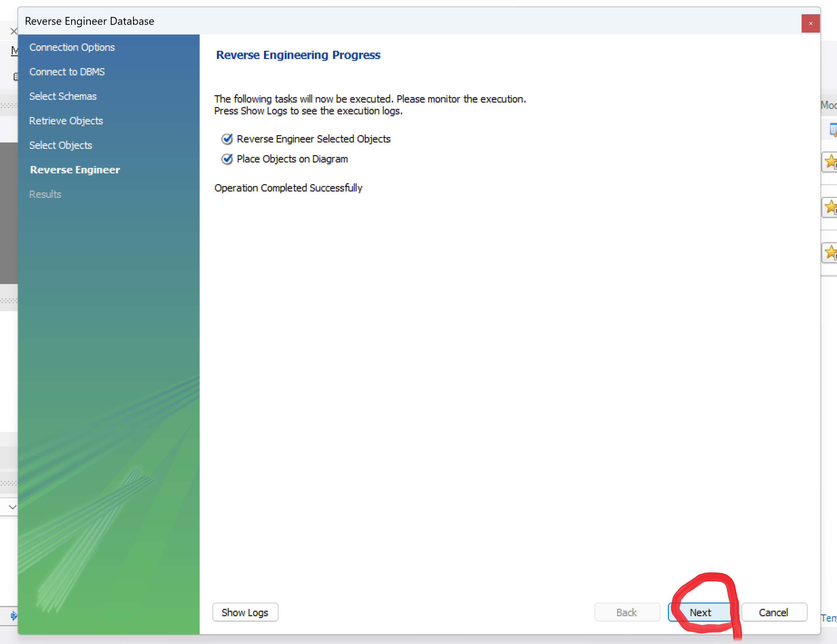Go to the Connect to DBMS step

[x=67, y=72]
